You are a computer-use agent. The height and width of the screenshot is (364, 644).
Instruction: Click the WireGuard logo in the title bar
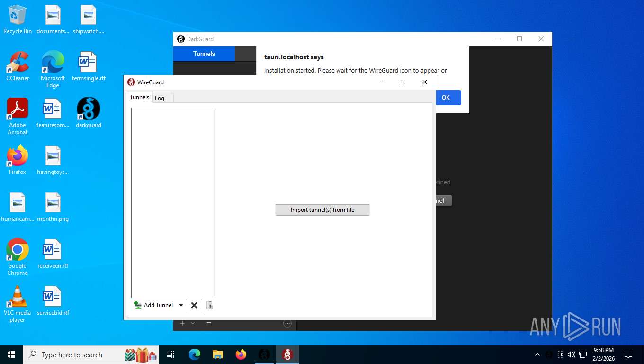131,82
